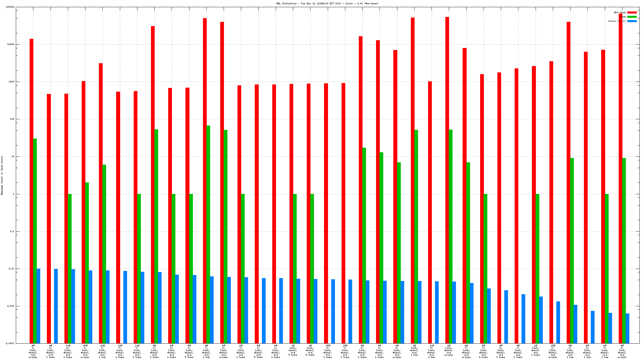This screenshot has height=362, width=644.
Task: Click the 0.1 y-axis tick label
Action: click(12, 231)
